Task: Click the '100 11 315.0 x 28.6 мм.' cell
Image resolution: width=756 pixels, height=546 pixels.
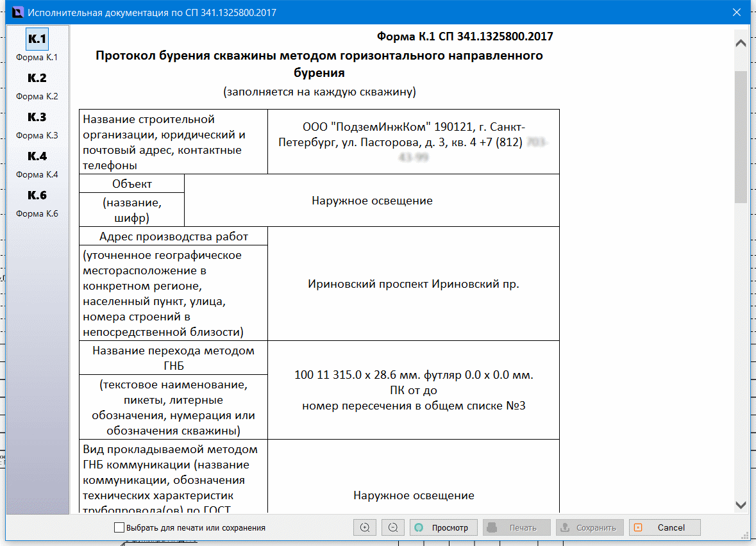Action: pos(414,390)
